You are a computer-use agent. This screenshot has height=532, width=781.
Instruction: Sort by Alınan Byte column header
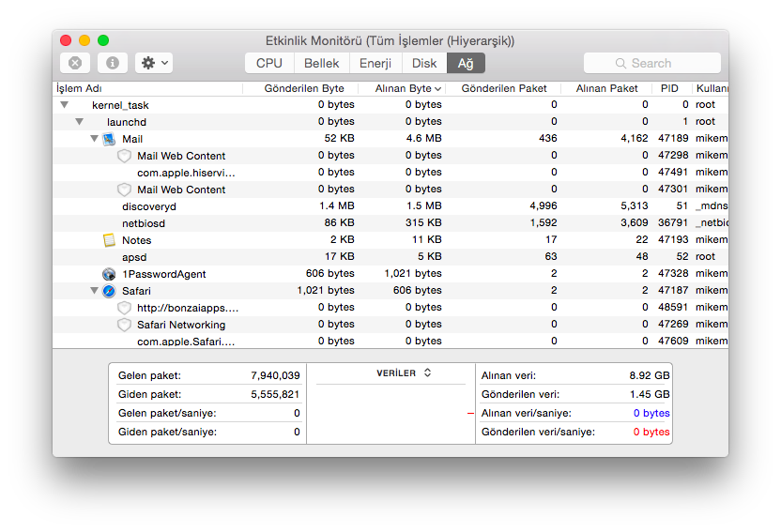tap(404, 88)
